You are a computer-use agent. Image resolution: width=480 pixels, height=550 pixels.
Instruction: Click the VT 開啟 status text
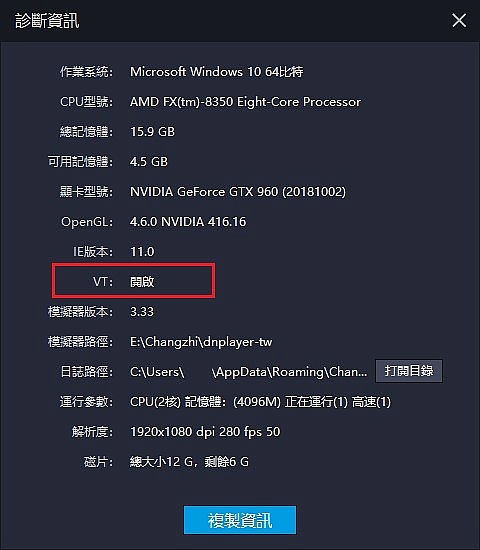click(x=142, y=281)
